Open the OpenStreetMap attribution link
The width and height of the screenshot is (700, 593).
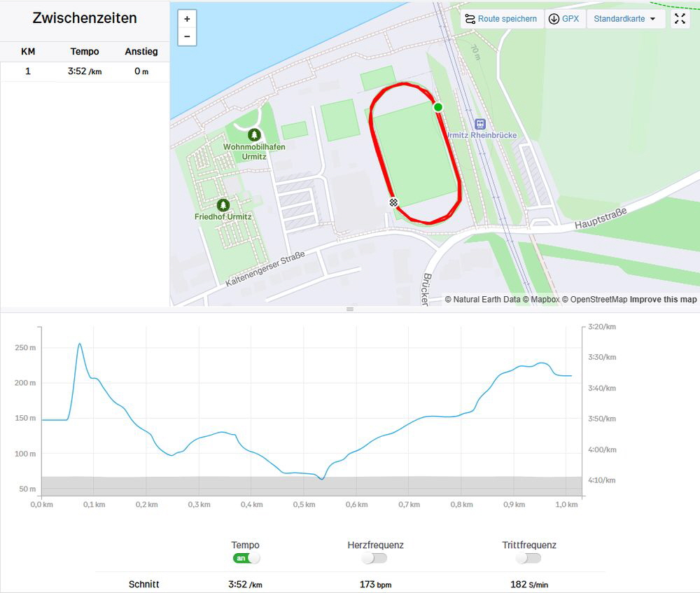point(594,300)
